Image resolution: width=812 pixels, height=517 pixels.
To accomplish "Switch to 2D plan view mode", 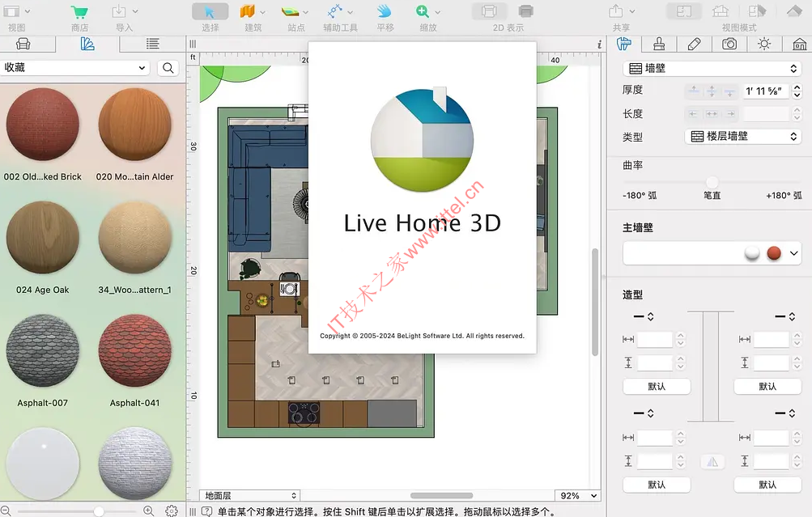I will 684,11.
